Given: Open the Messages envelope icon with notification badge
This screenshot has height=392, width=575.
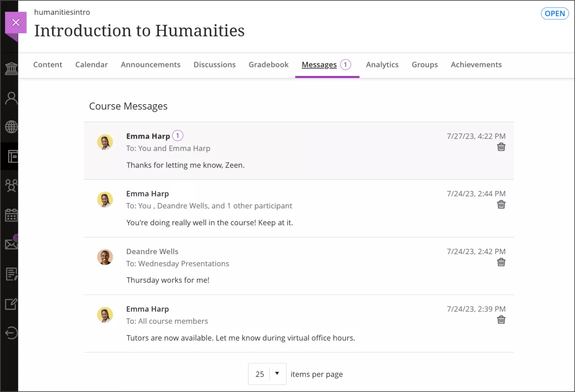Looking at the screenshot, I should 11,244.
